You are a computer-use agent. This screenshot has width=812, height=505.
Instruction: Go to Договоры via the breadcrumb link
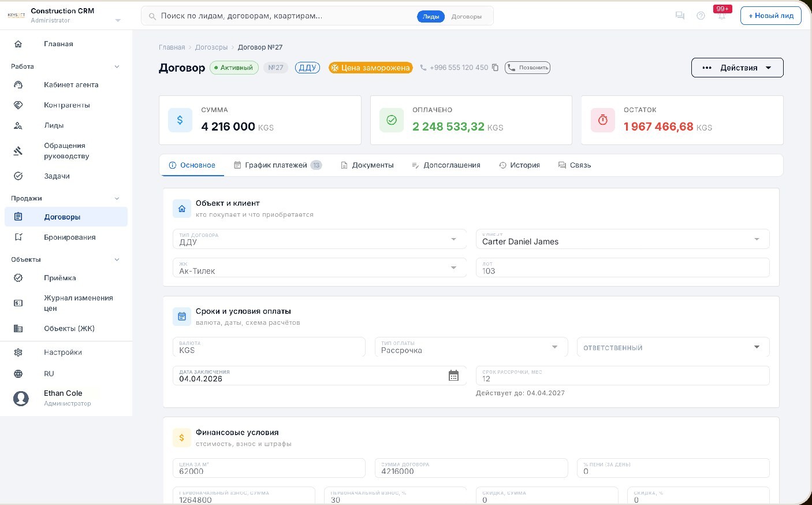coord(211,47)
